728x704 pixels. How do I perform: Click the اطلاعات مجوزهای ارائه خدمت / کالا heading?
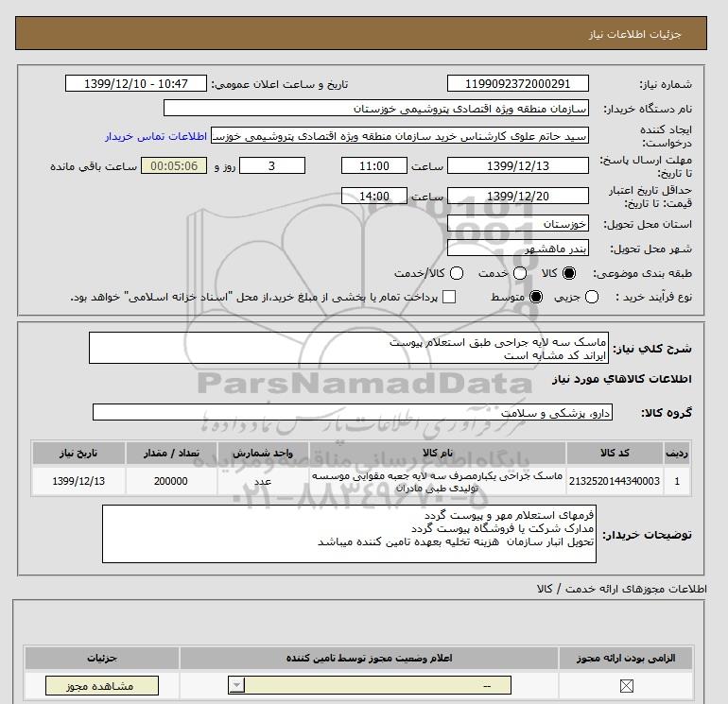[622, 589]
